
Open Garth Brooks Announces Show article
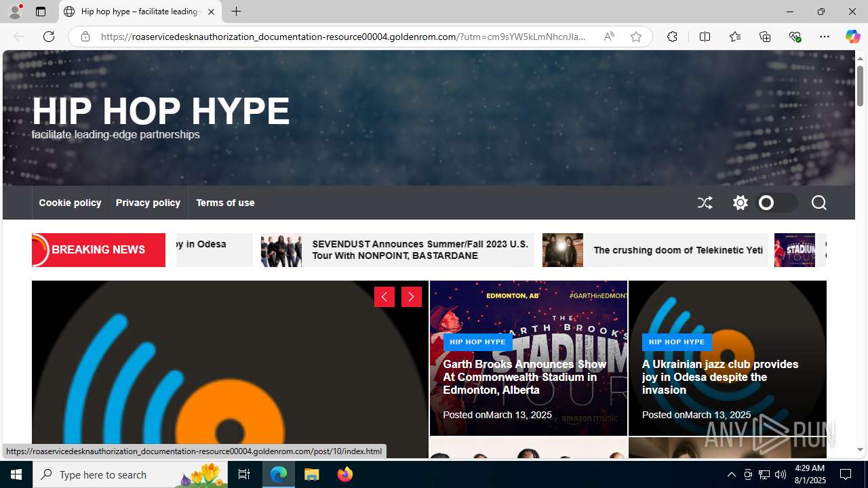524,377
